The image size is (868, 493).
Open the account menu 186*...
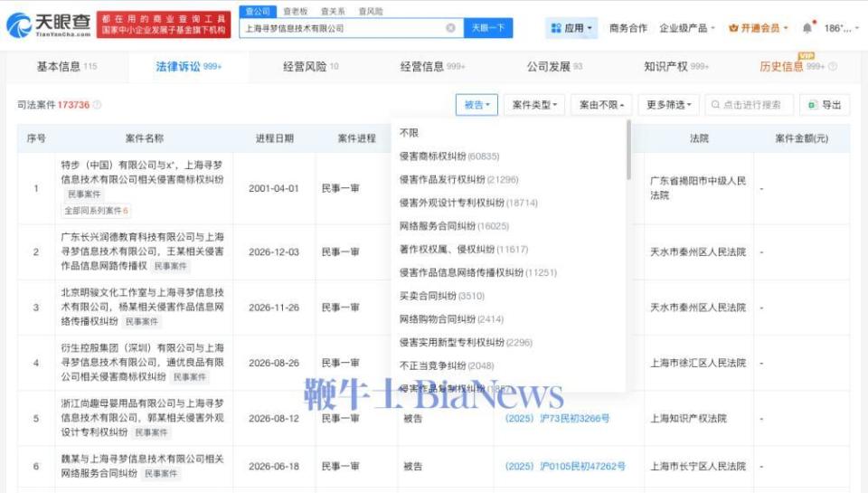[842, 28]
